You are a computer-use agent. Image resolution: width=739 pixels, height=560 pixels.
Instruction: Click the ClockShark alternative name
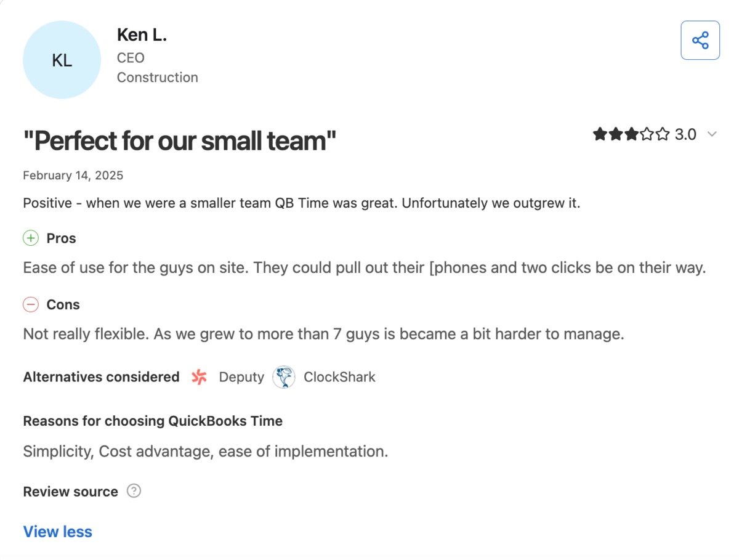(x=339, y=377)
